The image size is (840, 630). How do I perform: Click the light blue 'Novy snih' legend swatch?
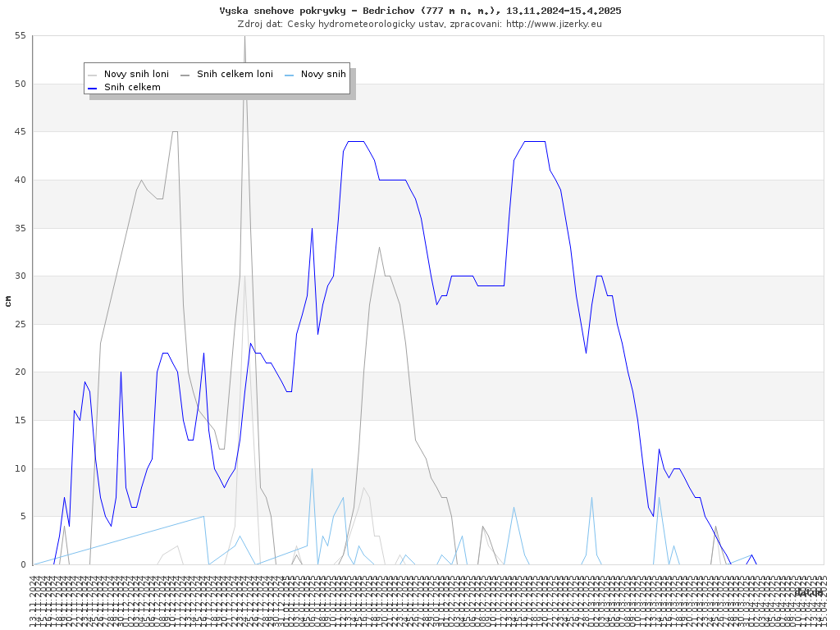[290, 75]
